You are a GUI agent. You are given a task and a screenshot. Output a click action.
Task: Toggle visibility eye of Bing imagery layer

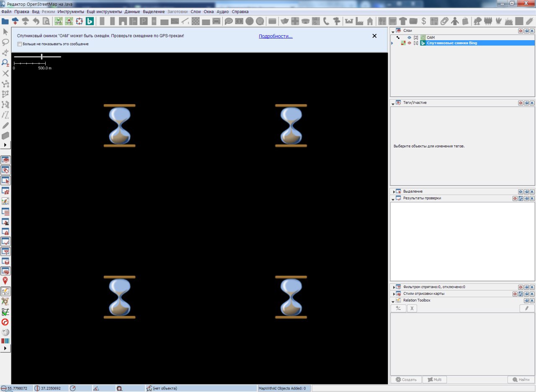tap(410, 43)
